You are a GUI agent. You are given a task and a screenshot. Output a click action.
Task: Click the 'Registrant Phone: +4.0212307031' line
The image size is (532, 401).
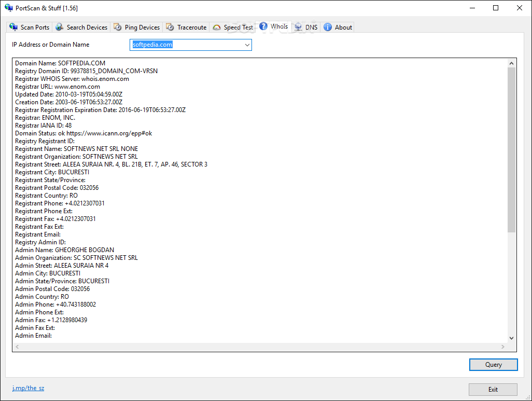(x=60, y=203)
